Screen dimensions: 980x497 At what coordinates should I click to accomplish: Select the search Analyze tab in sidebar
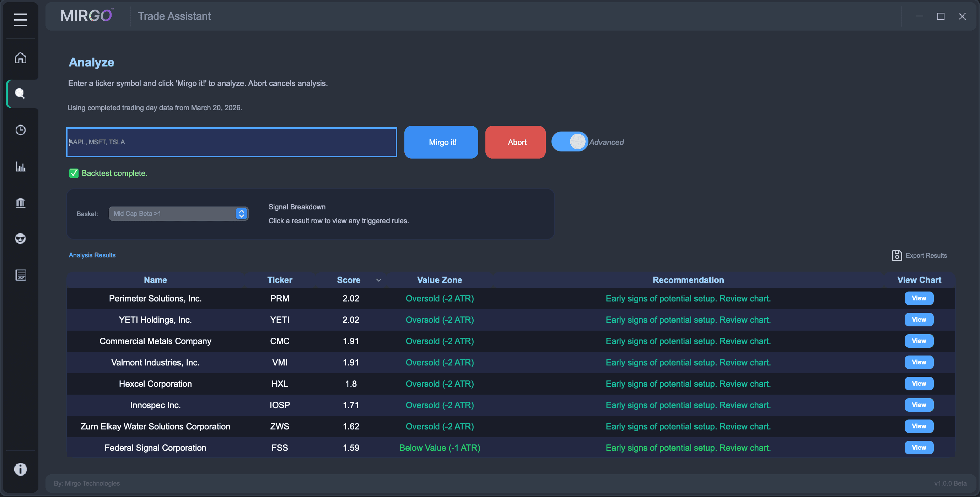(x=21, y=93)
